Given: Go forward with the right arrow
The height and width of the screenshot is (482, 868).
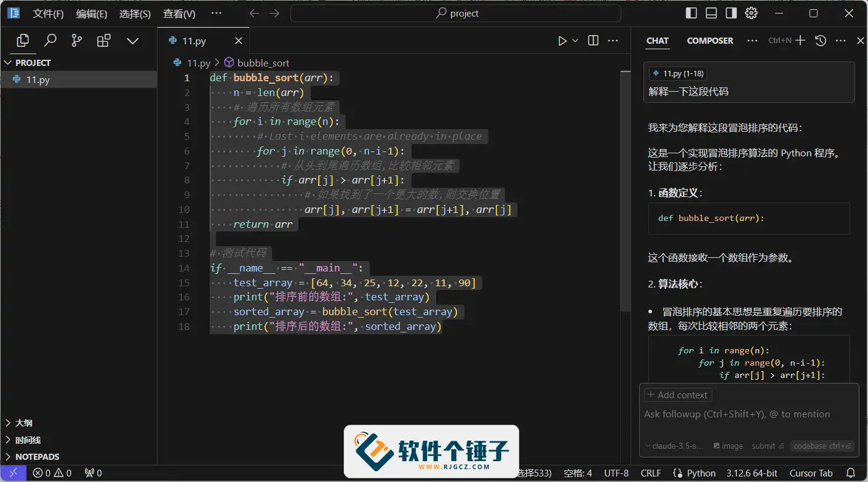Looking at the screenshot, I should [274, 13].
